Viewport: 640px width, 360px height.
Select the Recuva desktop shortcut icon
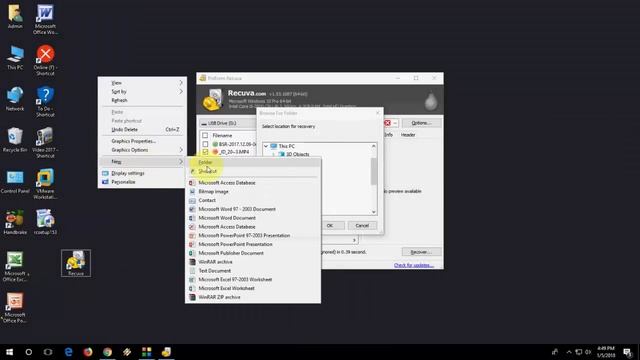point(76,263)
